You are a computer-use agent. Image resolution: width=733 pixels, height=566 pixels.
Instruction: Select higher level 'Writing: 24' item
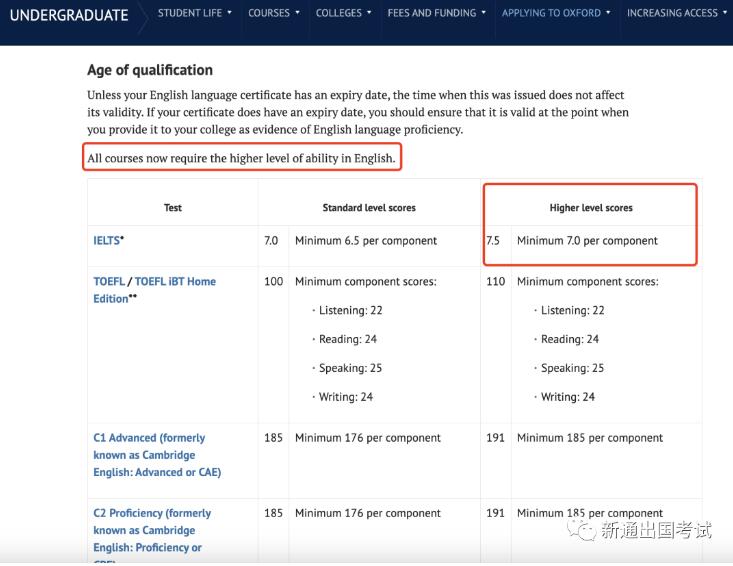pos(568,397)
